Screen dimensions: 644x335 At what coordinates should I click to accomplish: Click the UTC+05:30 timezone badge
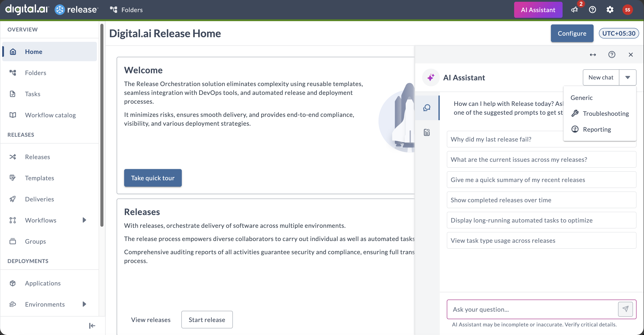coord(618,33)
